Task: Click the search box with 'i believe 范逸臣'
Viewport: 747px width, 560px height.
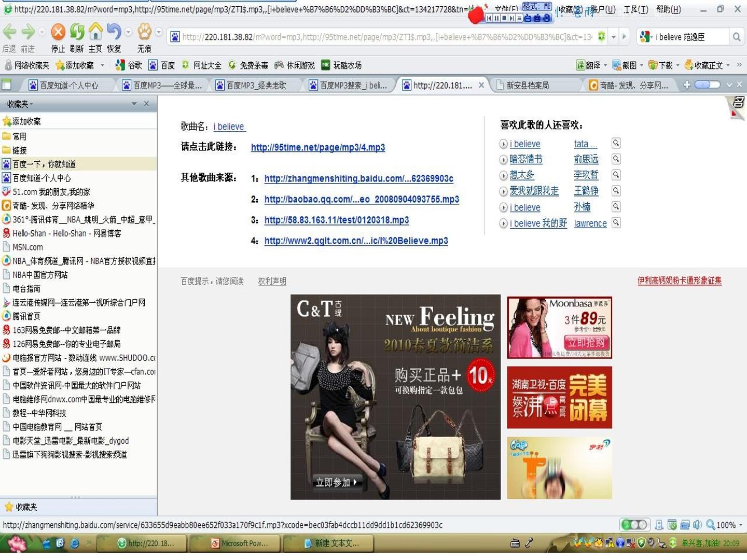Action: [690, 37]
